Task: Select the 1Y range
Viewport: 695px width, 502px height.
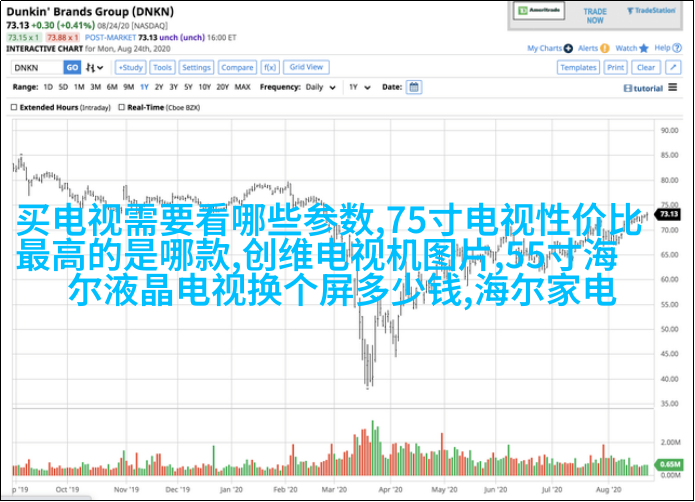Action: pos(144,87)
